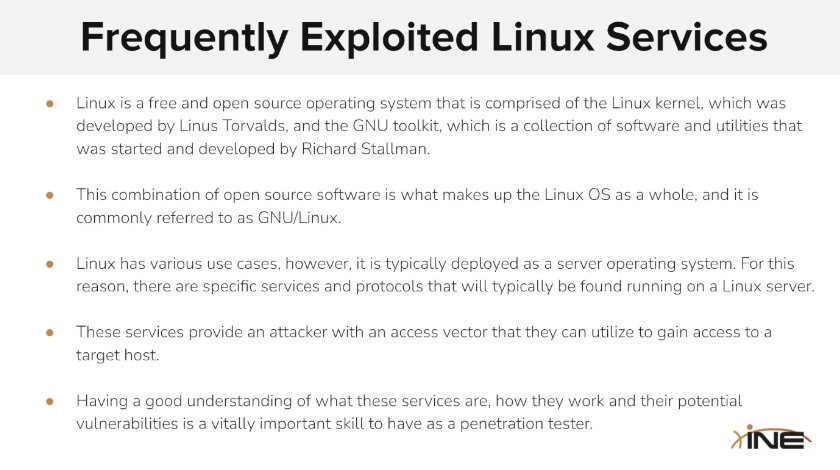Image resolution: width=840 pixels, height=470 pixels.
Task: Click the bullet beside the Linus Torvalds paragraph
Action: point(50,104)
